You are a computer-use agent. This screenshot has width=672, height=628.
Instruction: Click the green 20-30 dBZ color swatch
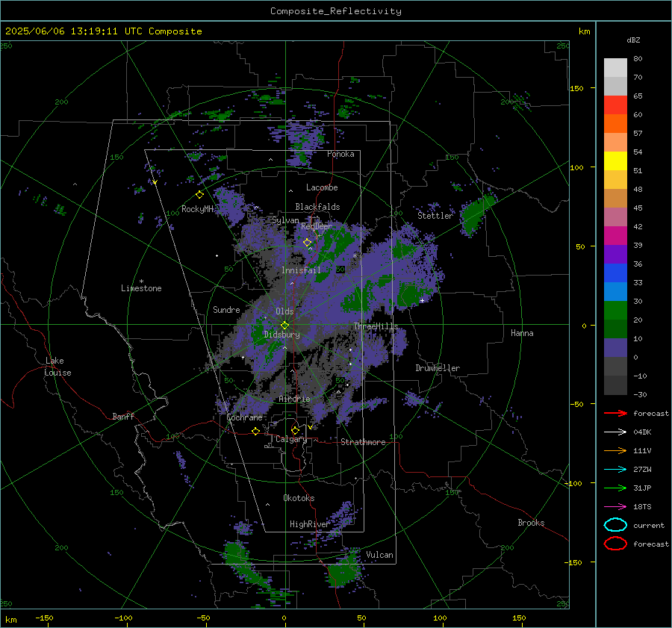615,311
